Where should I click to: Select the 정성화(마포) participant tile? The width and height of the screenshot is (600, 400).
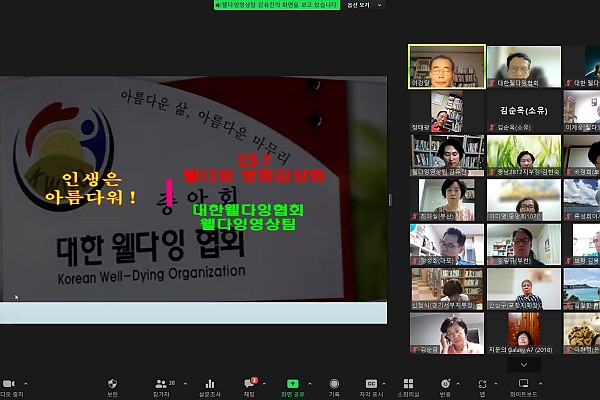[x=447, y=245]
